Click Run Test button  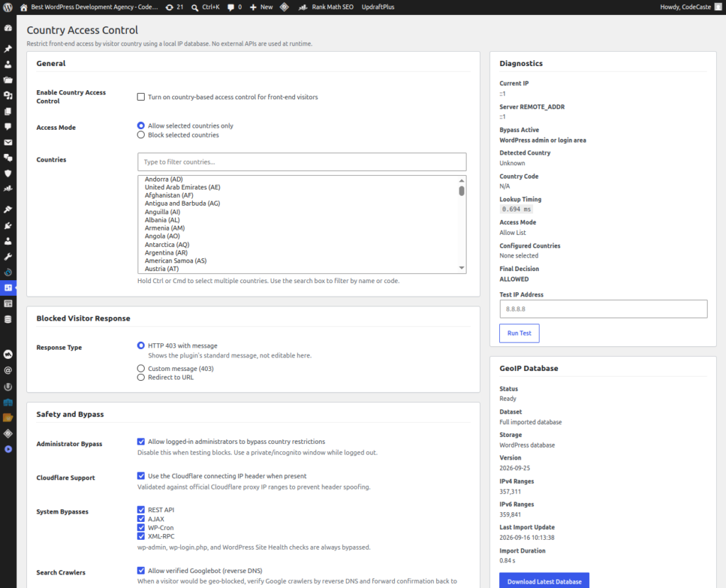(x=519, y=333)
